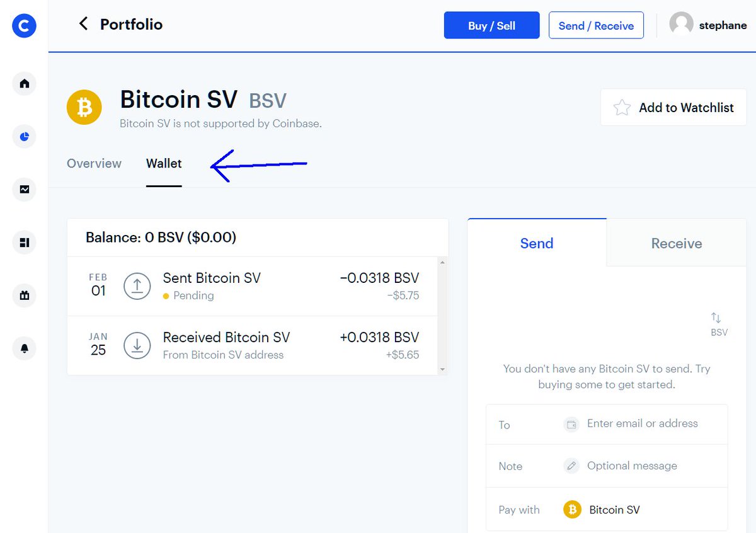
Task: Click the stephane profile avatar
Action: click(681, 25)
